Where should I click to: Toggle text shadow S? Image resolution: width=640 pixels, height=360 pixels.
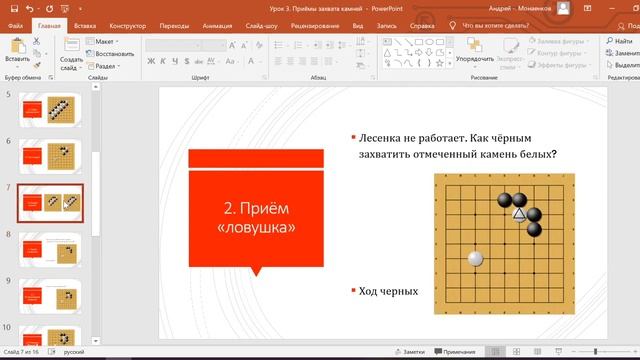(187, 61)
